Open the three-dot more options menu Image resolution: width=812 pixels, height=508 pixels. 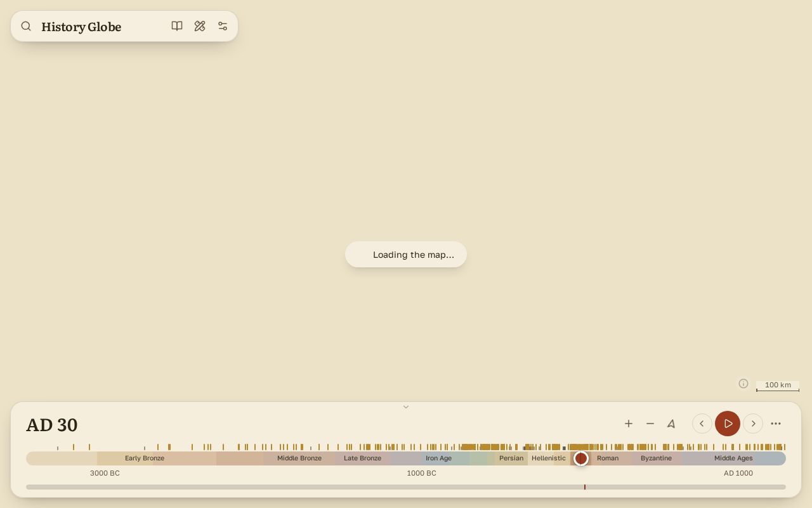click(x=776, y=424)
